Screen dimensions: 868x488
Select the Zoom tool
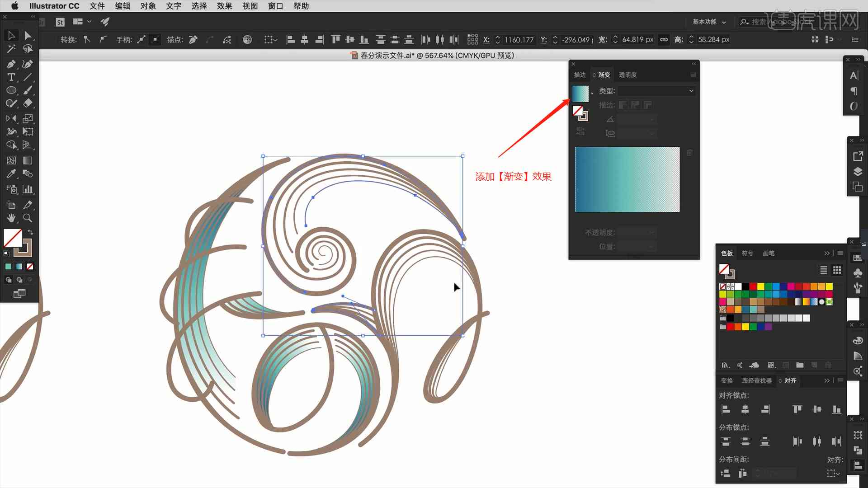pyautogui.click(x=28, y=217)
